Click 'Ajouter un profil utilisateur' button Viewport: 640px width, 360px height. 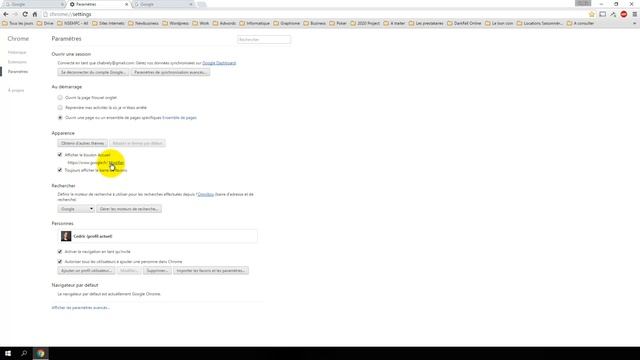(x=86, y=271)
